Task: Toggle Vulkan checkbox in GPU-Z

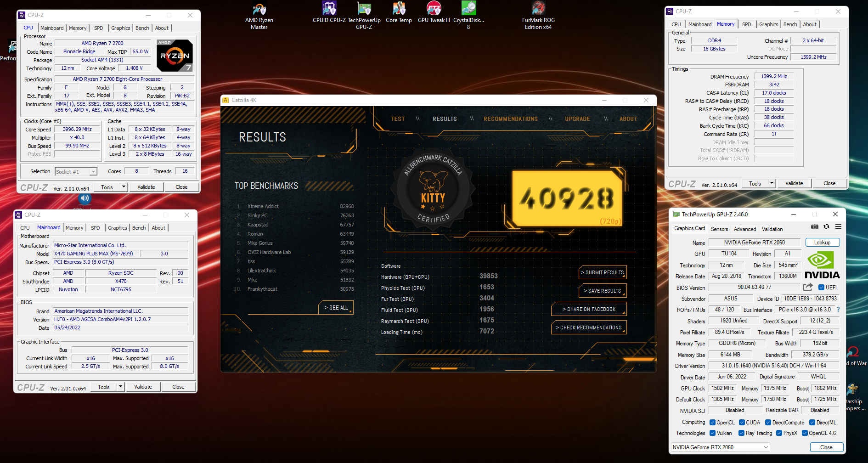Action: [x=712, y=433]
